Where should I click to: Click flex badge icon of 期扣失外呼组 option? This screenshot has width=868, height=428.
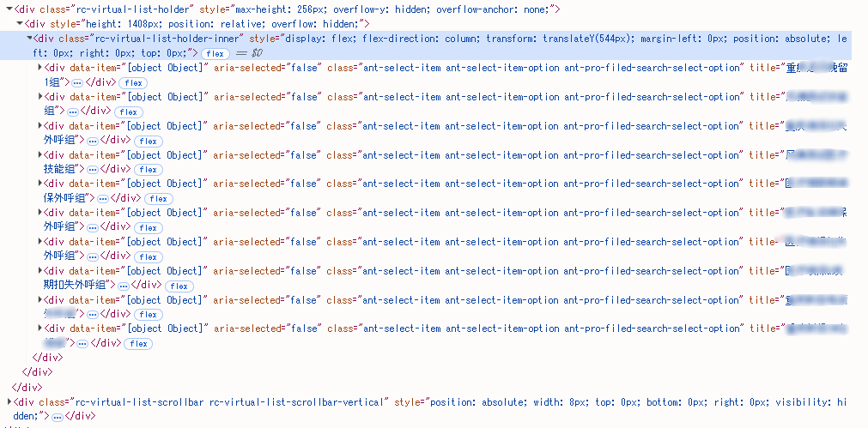pos(179,286)
